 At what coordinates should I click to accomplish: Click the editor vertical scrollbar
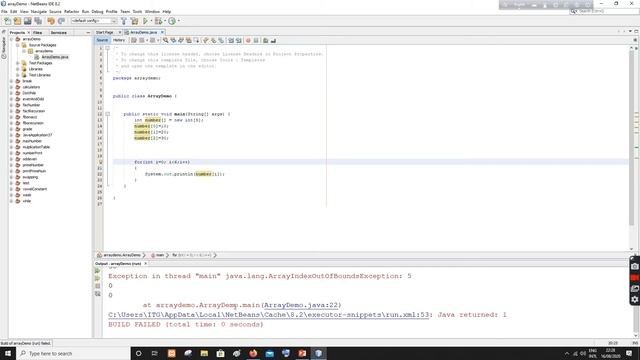coord(631,139)
